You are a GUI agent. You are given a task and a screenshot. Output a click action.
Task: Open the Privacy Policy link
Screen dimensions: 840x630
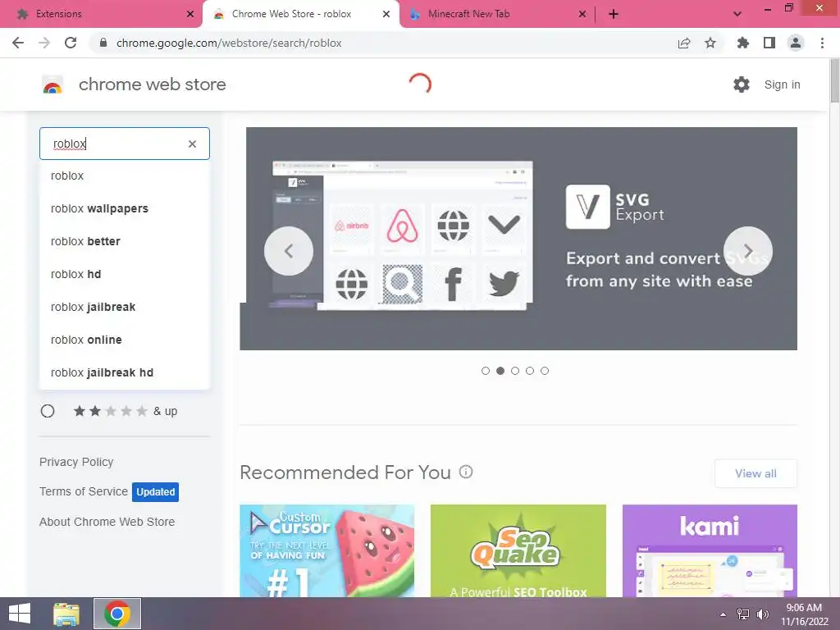pos(76,462)
